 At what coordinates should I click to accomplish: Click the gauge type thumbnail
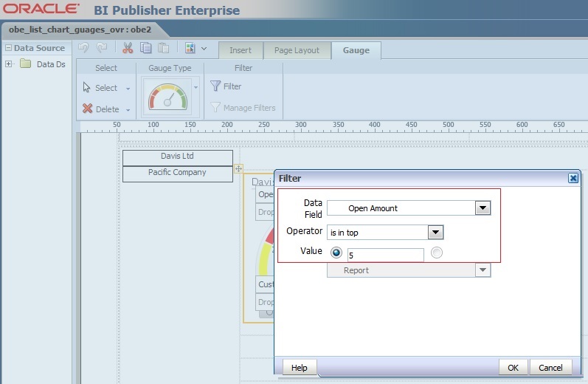pos(167,97)
